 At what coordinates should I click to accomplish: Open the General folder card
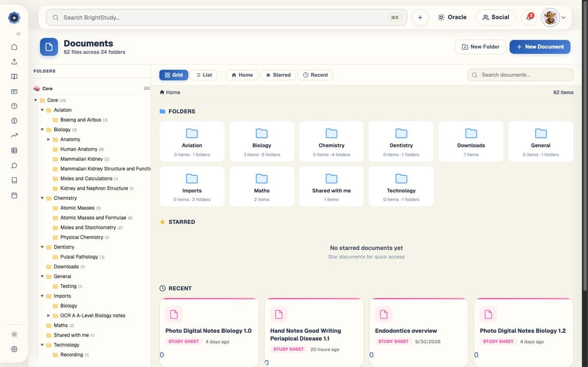541,142
